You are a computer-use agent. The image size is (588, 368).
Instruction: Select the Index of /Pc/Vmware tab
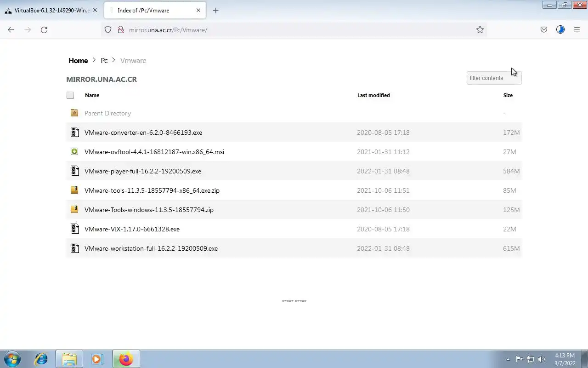point(155,10)
